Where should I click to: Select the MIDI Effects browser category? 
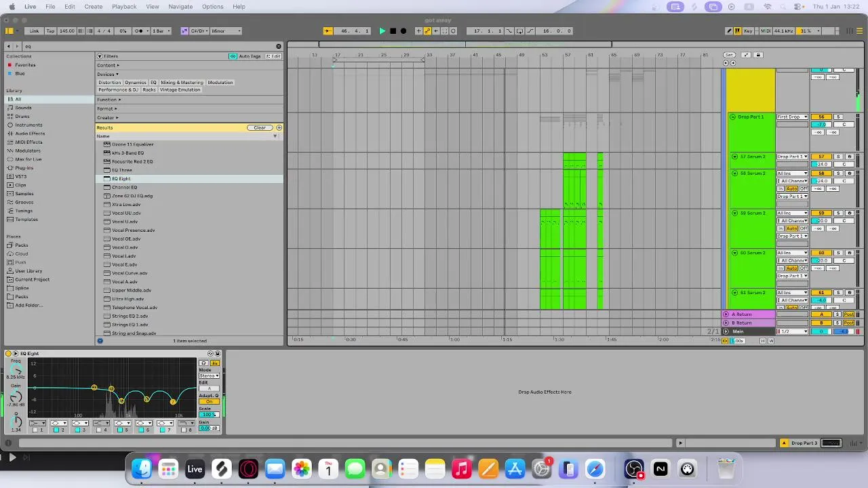[28, 142]
